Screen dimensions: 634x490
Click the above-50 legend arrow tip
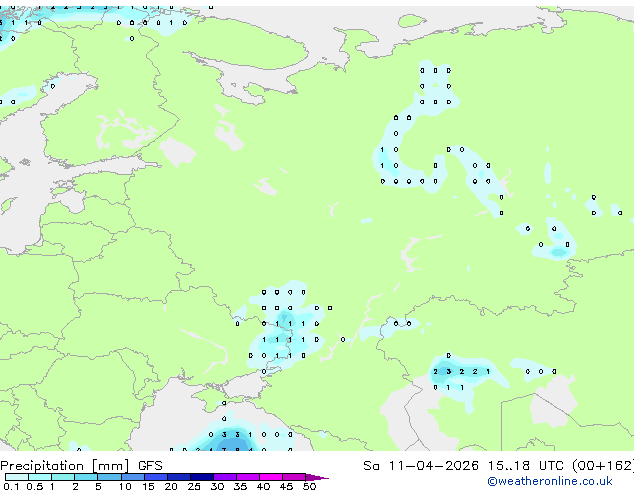pos(317,477)
